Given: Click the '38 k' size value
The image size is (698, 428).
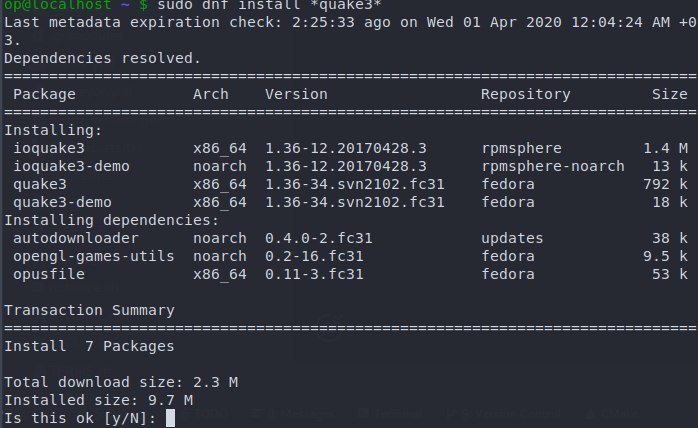Looking at the screenshot, I should (670, 238).
